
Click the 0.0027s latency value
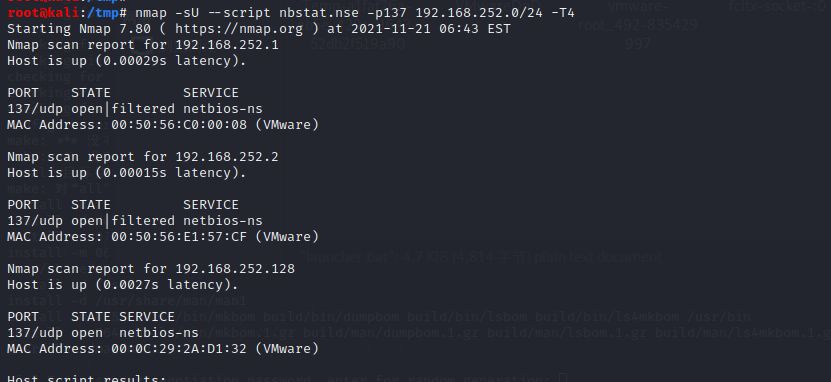(x=131, y=285)
